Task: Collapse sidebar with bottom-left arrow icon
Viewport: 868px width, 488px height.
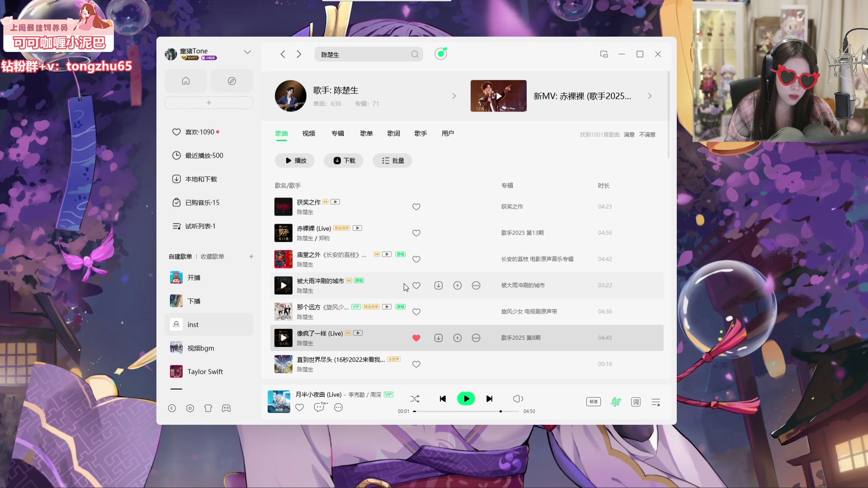Action: (172, 408)
